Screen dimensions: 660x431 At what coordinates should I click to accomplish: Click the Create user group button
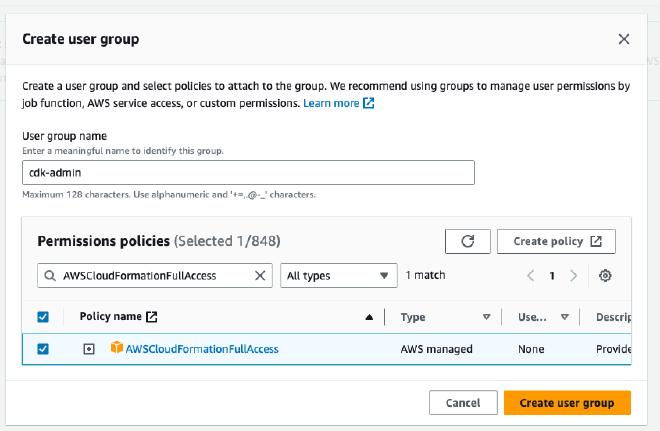(x=567, y=402)
